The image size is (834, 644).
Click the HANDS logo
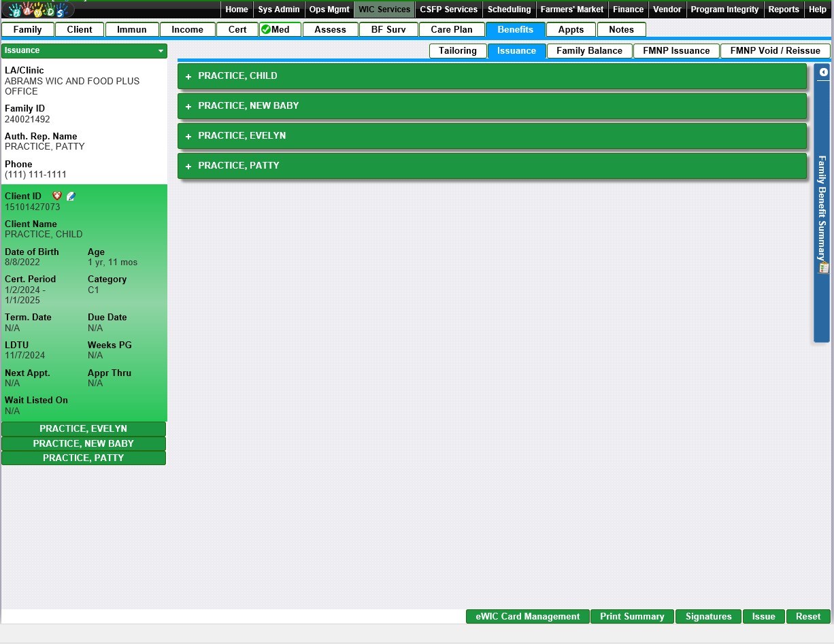tap(38, 10)
